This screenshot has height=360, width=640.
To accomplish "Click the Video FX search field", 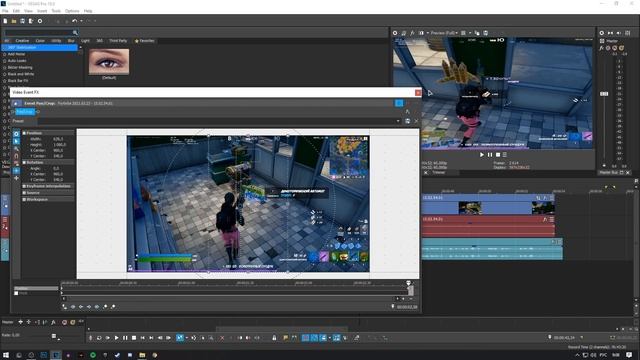I will (38, 32).
